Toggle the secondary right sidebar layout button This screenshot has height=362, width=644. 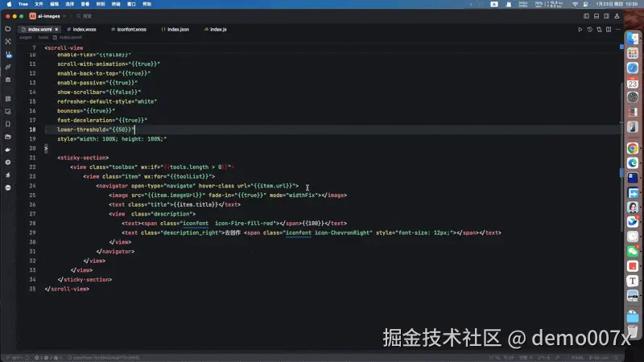(x=607, y=16)
